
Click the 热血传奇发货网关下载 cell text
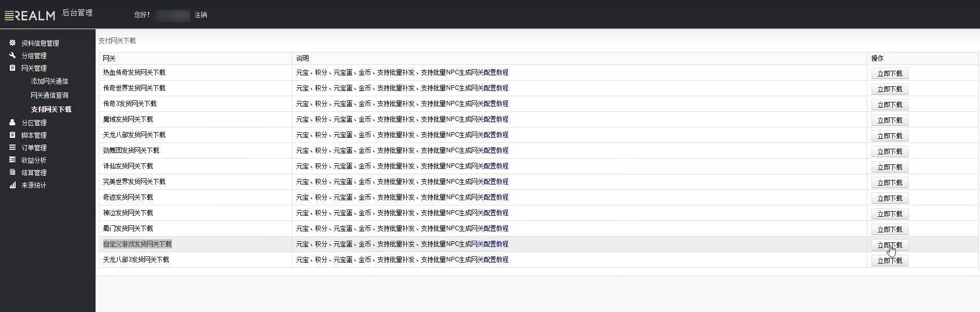134,72
